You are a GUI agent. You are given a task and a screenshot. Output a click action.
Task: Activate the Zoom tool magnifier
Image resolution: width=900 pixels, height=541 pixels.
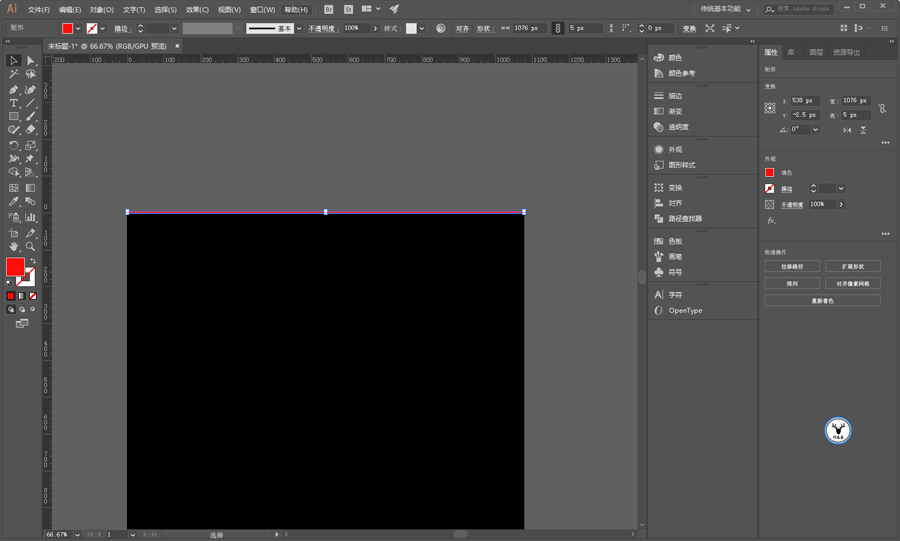(31, 246)
